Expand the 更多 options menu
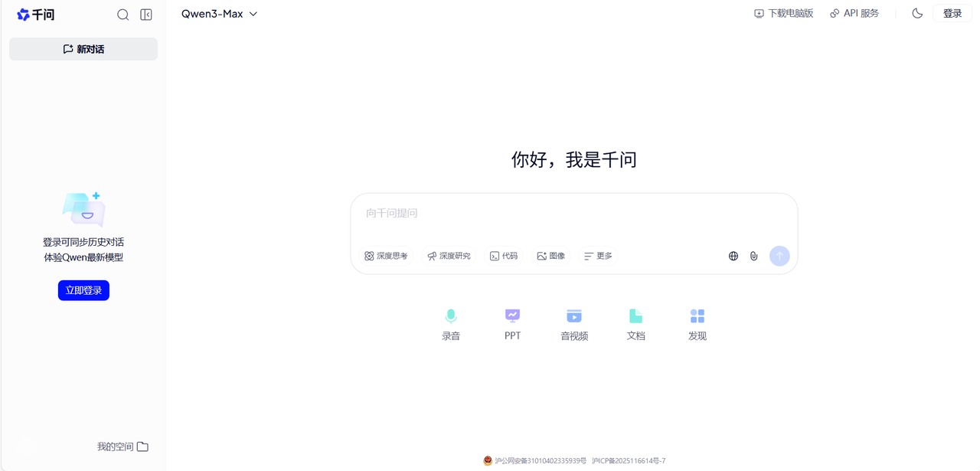The width and height of the screenshot is (980, 471). coord(598,256)
